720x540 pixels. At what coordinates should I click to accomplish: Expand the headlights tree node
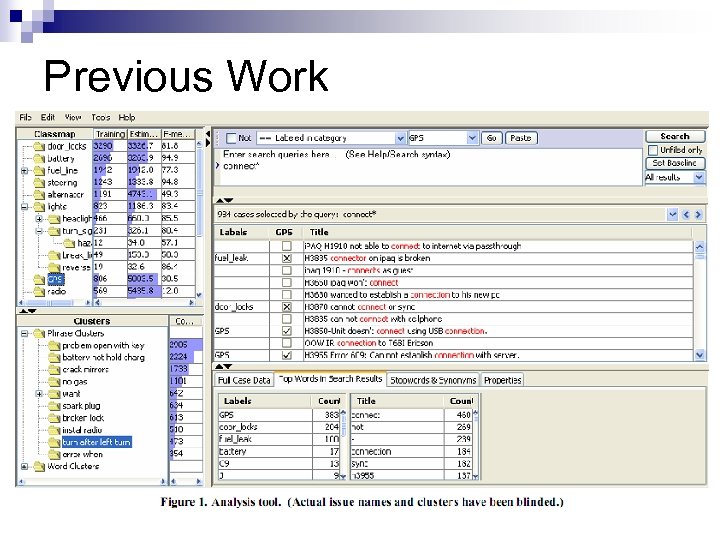click(x=39, y=219)
